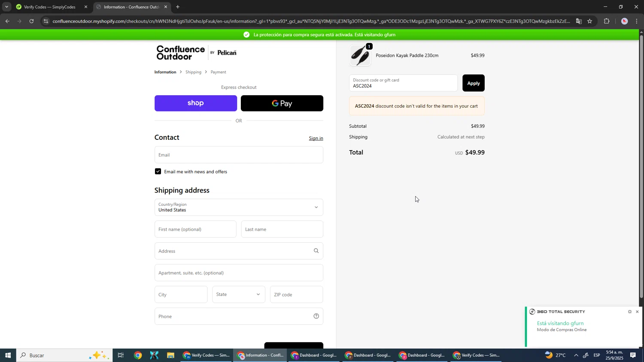Close the 360 Total Security popup
This screenshot has height=362, width=644.
coord(637,312)
